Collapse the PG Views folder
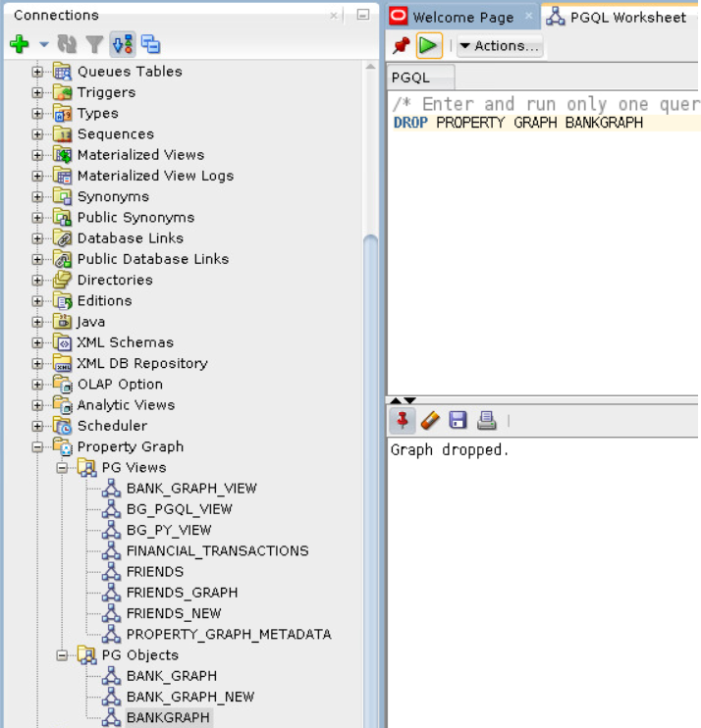The height and width of the screenshot is (728, 701). 62,468
